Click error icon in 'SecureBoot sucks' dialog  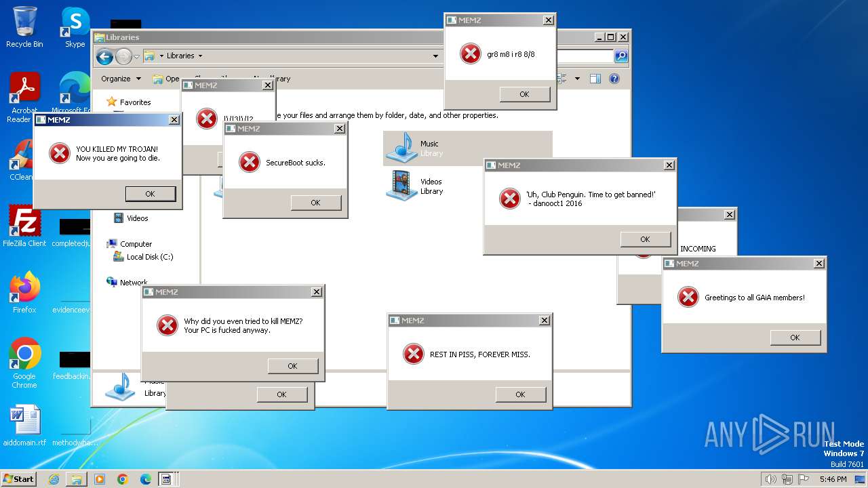click(x=250, y=162)
